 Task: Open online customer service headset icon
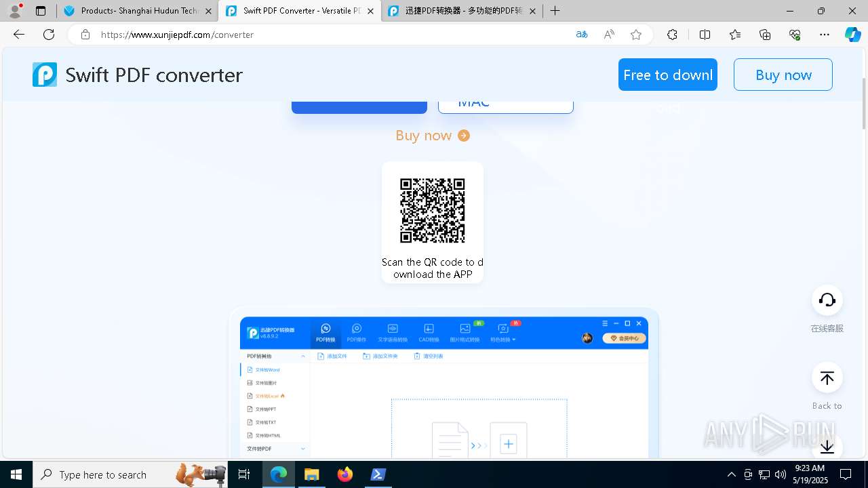(827, 300)
